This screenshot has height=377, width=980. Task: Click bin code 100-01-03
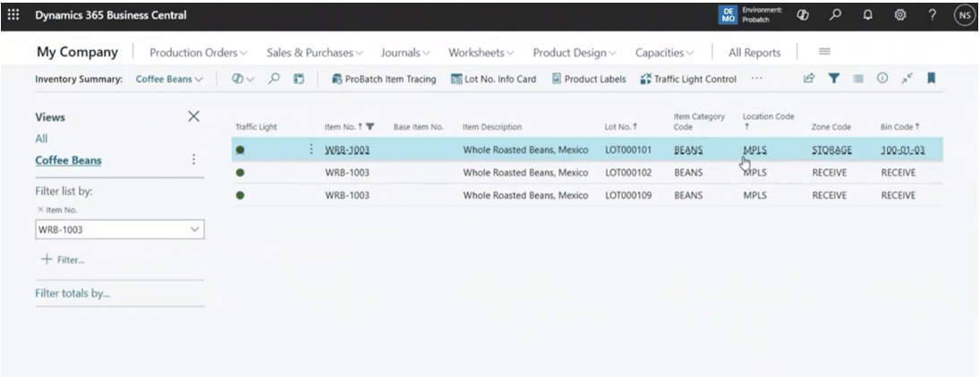[x=903, y=150]
